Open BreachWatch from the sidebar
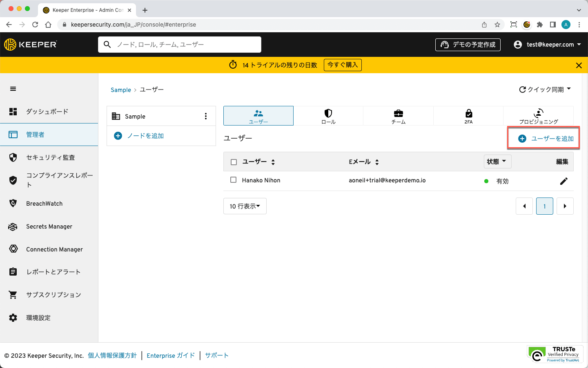588x368 pixels. (44, 204)
